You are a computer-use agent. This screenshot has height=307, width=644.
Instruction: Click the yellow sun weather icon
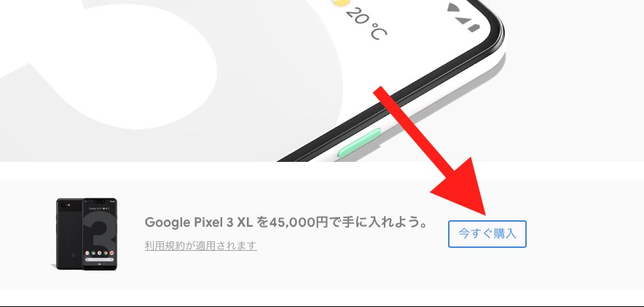[x=340, y=4]
